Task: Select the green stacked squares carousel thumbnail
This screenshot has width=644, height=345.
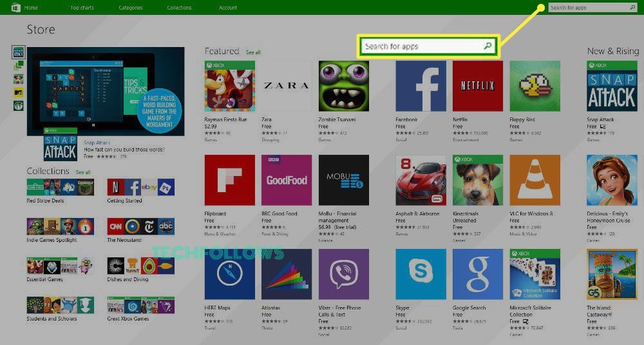Action: [x=19, y=65]
